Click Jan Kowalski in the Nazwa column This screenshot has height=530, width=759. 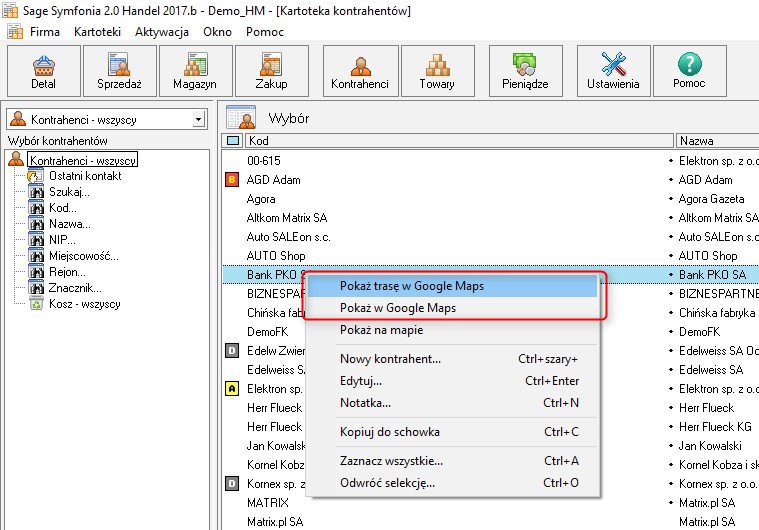[x=710, y=445]
